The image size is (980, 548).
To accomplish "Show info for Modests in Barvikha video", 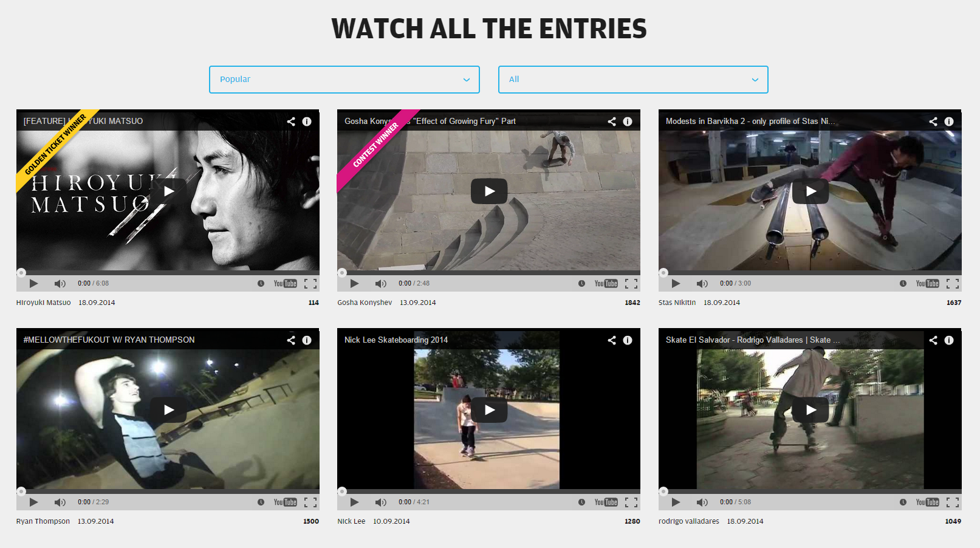I will coord(949,122).
